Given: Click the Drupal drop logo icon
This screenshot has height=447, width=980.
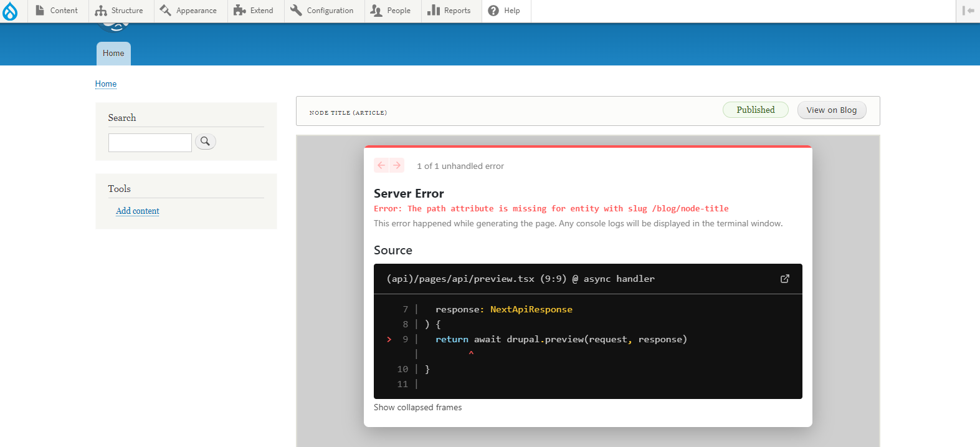Looking at the screenshot, I should [x=11, y=11].
